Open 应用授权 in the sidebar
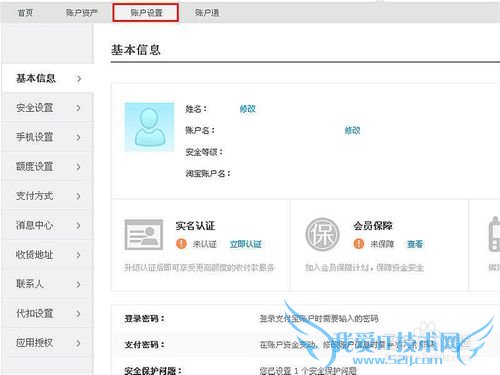Screen dimensions: 500x375 pos(47,343)
